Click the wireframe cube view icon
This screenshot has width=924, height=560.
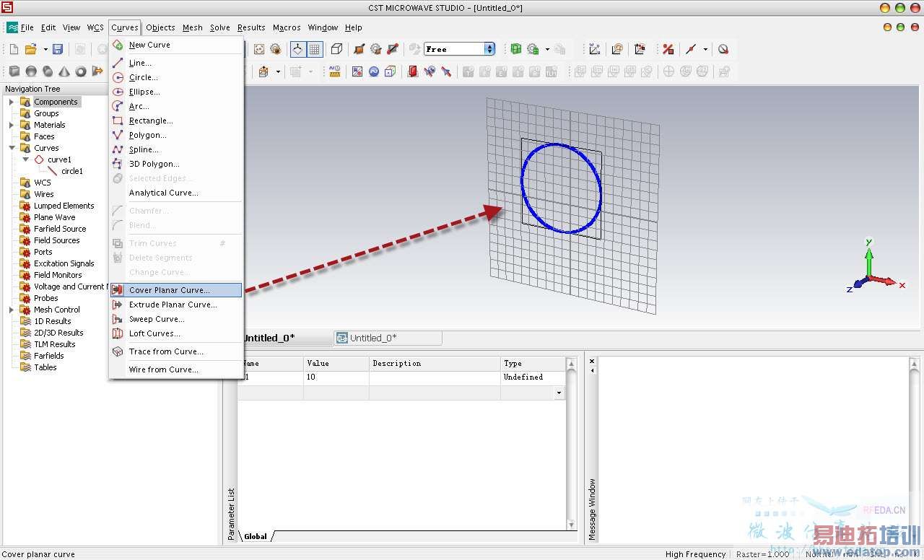coord(336,49)
